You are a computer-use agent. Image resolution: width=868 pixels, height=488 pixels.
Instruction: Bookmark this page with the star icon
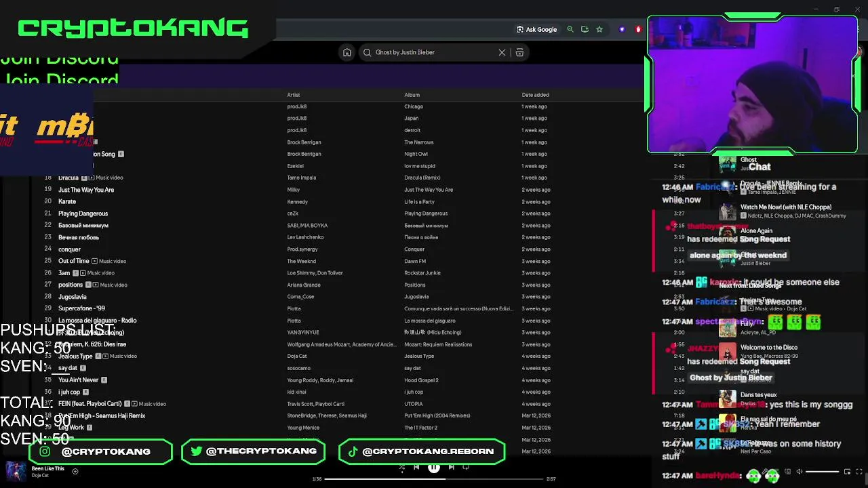[x=599, y=29]
